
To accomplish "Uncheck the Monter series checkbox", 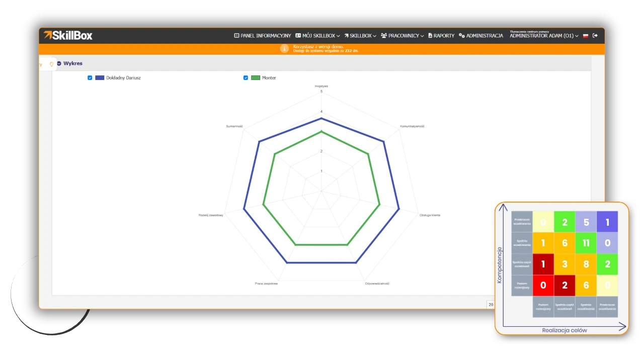I will pos(246,78).
